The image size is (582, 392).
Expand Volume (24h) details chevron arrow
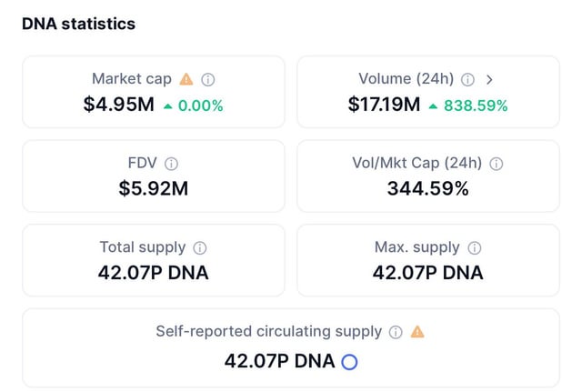pyautogui.click(x=489, y=79)
